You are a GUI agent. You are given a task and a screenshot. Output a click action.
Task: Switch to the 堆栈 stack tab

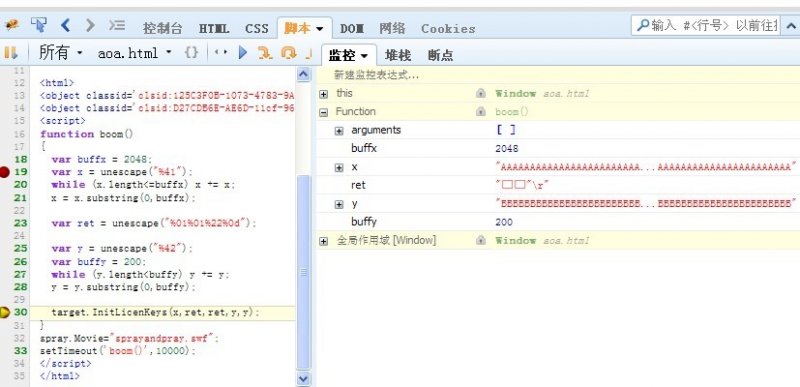point(398,55)
